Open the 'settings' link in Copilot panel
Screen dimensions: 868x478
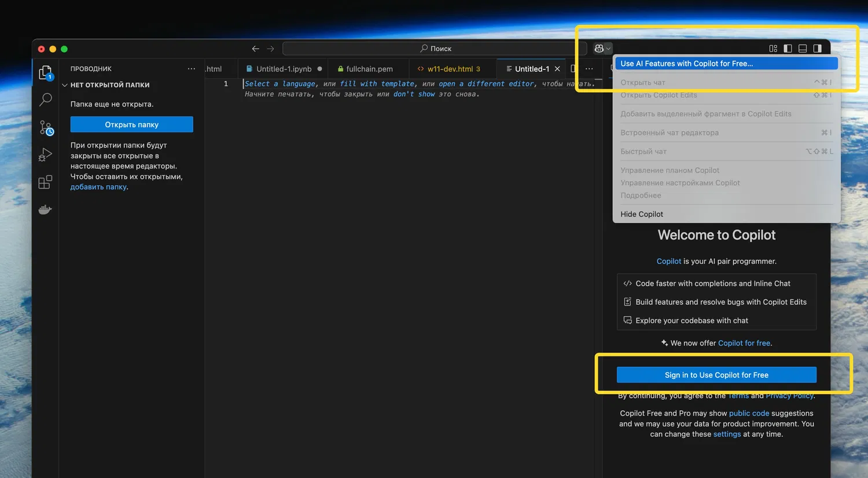click(x=727, y=434)
